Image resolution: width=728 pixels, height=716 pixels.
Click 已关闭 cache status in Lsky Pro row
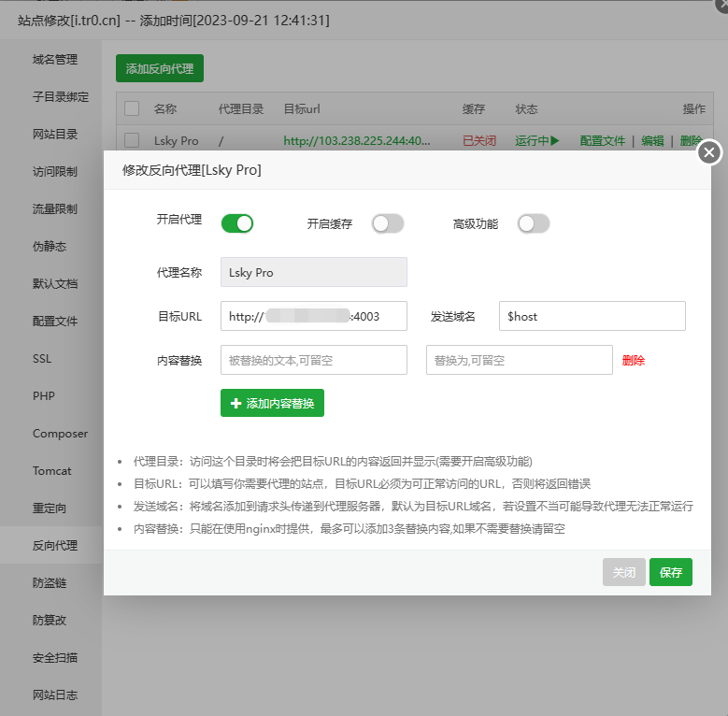pyautogui.click(x=479, y=141)
